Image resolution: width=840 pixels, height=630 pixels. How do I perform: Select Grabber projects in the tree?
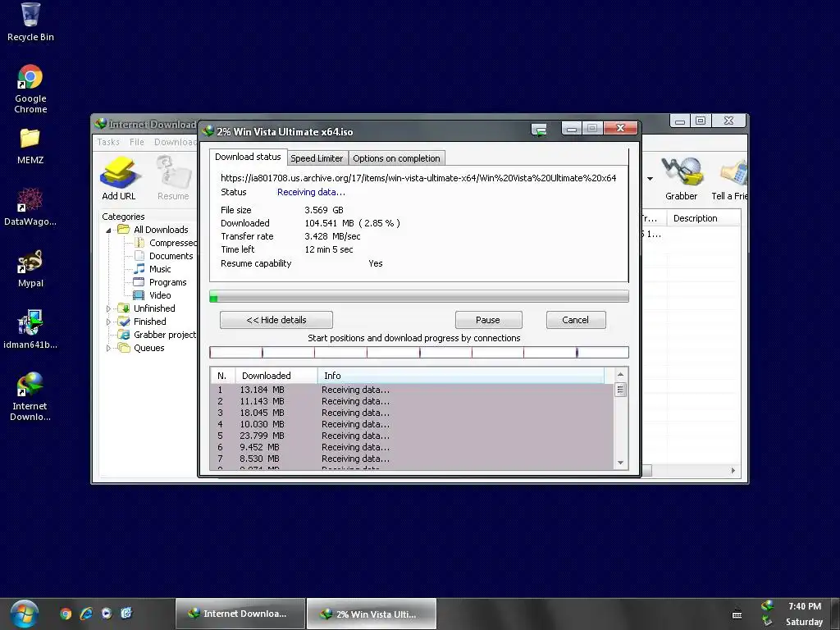point(157,335)
